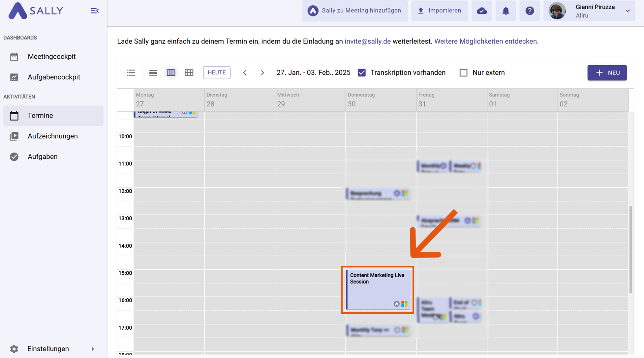The image size is (644, 358).
Task: Open the help question mark icon
Action: (x=530, y=11)
